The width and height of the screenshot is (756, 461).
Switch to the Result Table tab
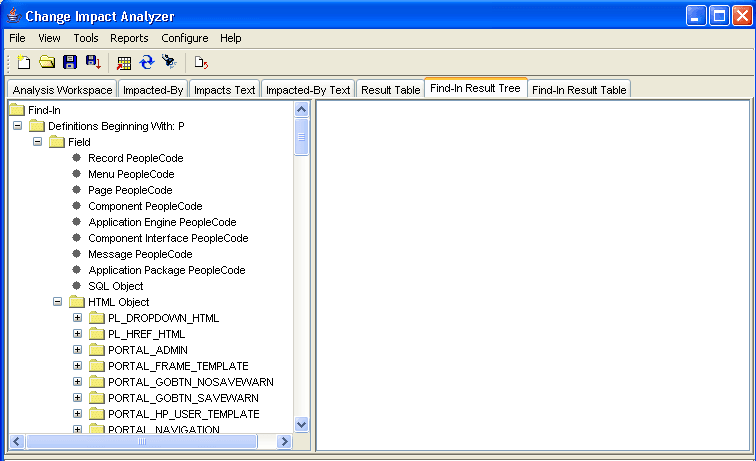point(391,90)
